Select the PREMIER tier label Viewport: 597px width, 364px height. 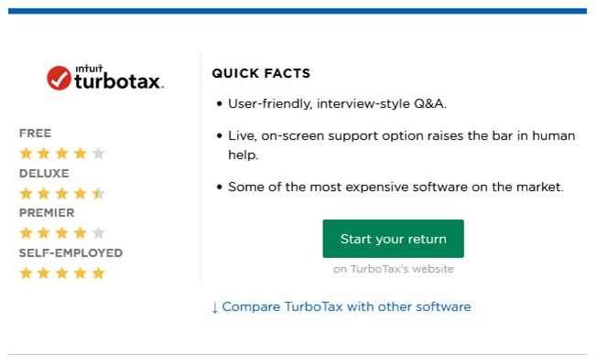[47, 213]
